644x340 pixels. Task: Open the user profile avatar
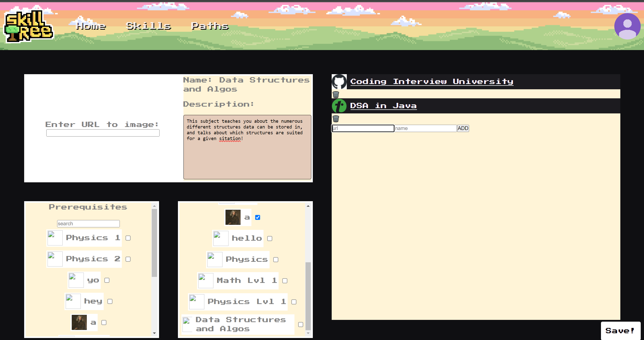(x=627, y=26)
